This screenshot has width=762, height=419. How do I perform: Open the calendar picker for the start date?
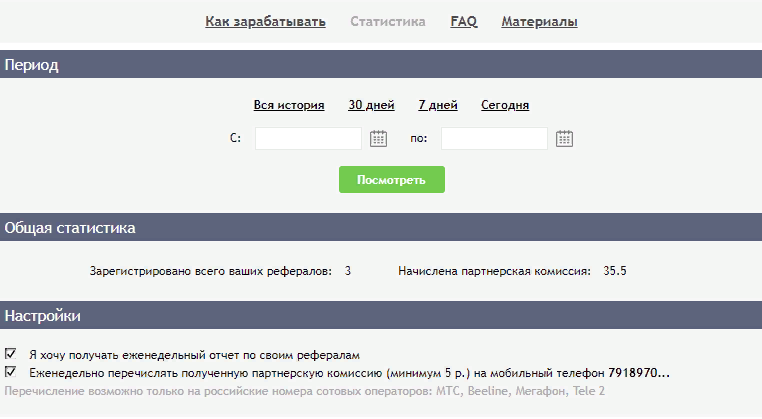378,139
